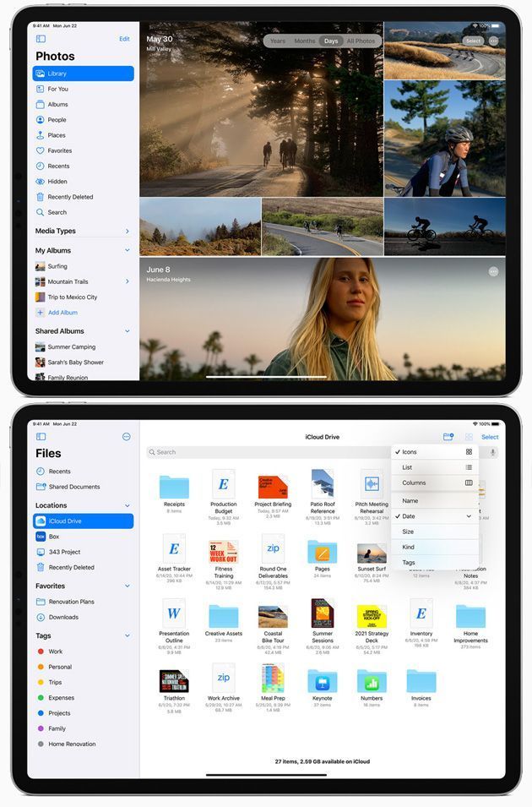
Task: Switch to the Months tab
Action: 304,41
